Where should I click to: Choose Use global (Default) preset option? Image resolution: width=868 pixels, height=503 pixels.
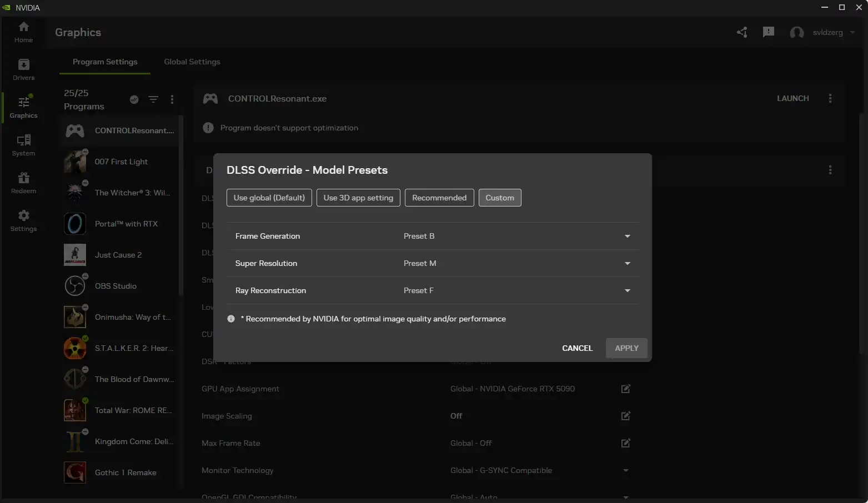point(269,198)
